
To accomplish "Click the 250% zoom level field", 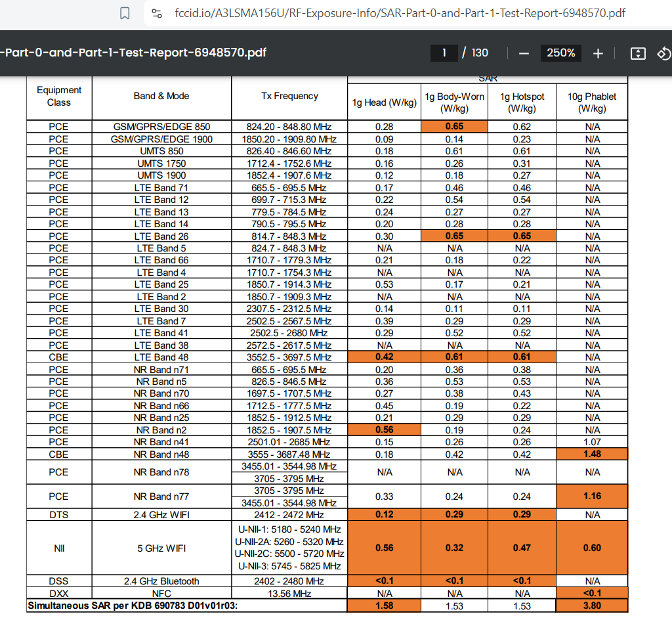I will coord(560,53).
